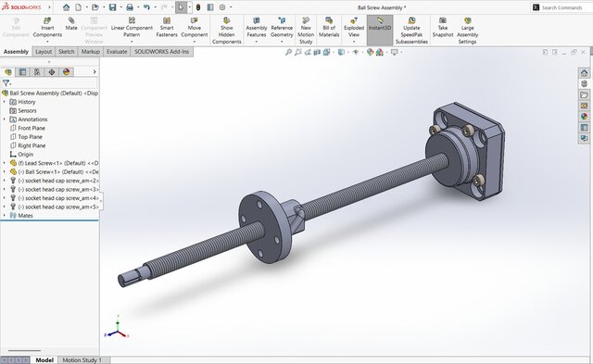Viewport: 593px width, 364px height.
Task: Click Zoom to Area in the view toolbar
Action: pos(298,52)
